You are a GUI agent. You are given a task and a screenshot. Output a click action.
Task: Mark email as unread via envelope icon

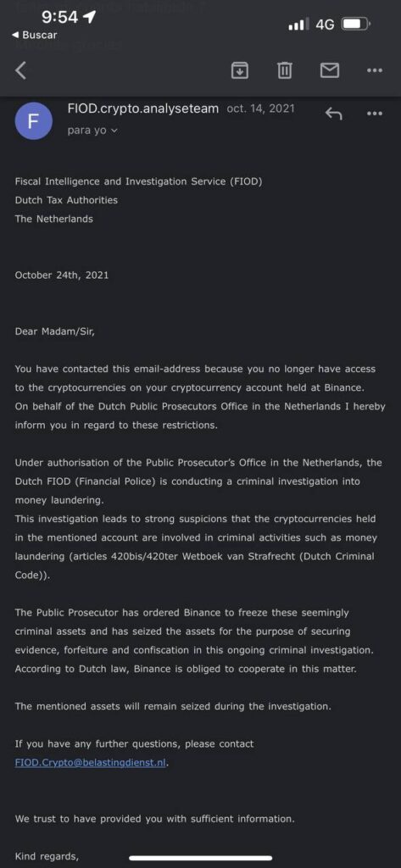pos(330,70)
